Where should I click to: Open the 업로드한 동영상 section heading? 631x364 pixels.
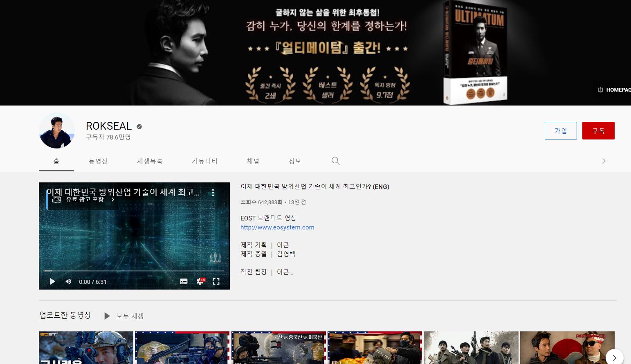[65, 315]
